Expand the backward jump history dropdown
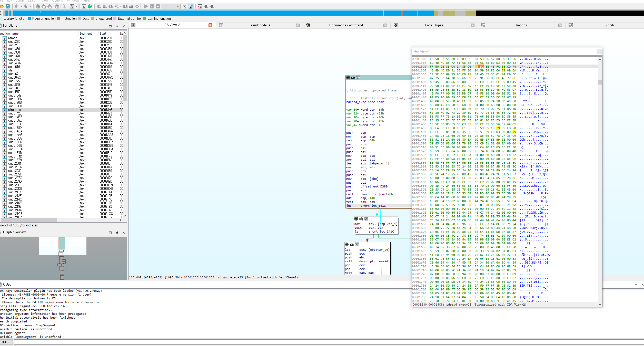The height and width of the screenshot is (346, 644). tap(21, 6)
